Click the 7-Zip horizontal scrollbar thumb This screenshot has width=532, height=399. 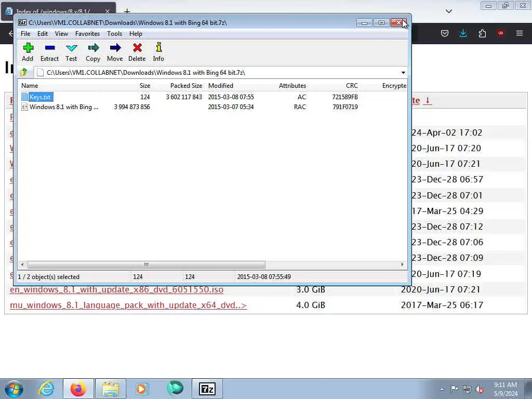146,264
